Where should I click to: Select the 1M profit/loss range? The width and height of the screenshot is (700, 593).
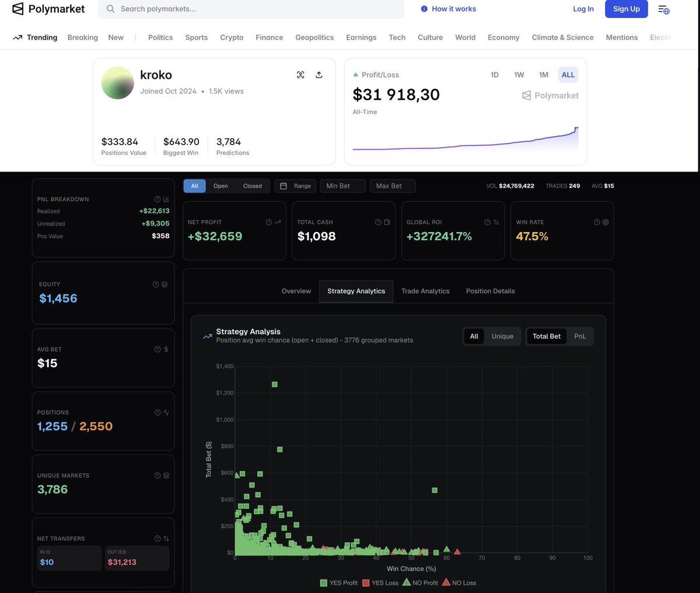tap(544, 75)
